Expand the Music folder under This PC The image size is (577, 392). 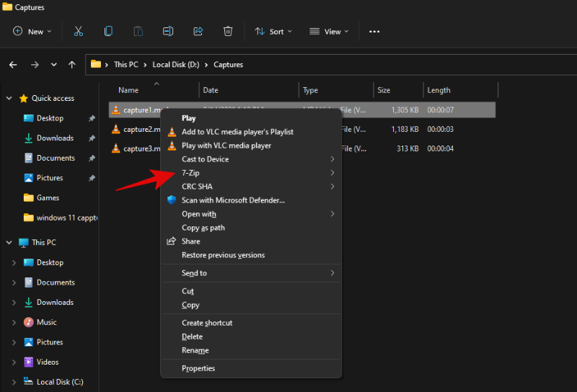click(x=14, y=322)
